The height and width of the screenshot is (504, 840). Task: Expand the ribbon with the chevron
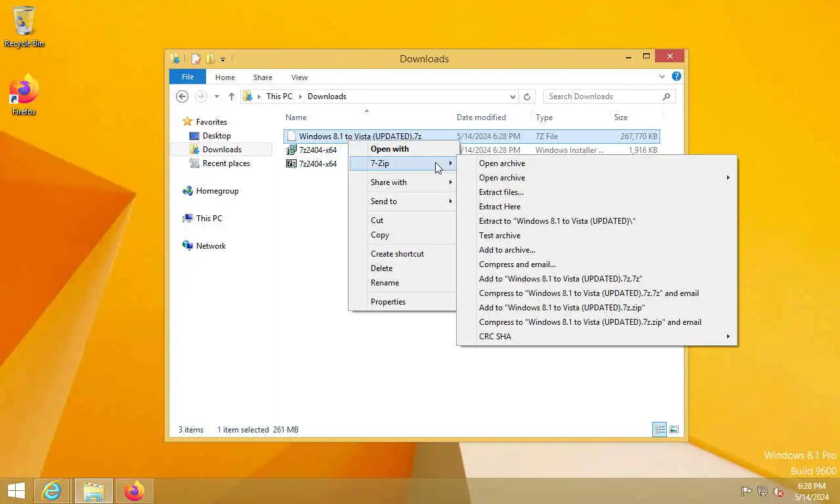click(661, 77)
